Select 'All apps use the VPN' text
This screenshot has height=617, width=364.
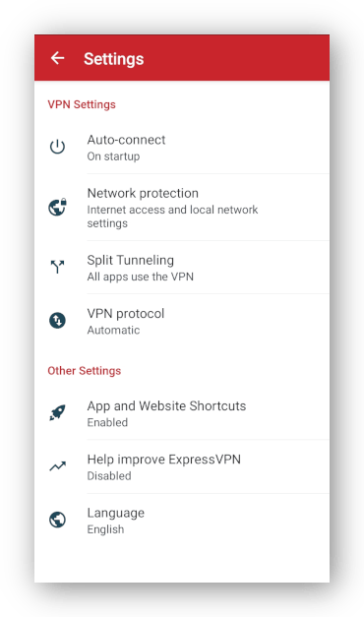pyautogui.click(x=140, y=277)
